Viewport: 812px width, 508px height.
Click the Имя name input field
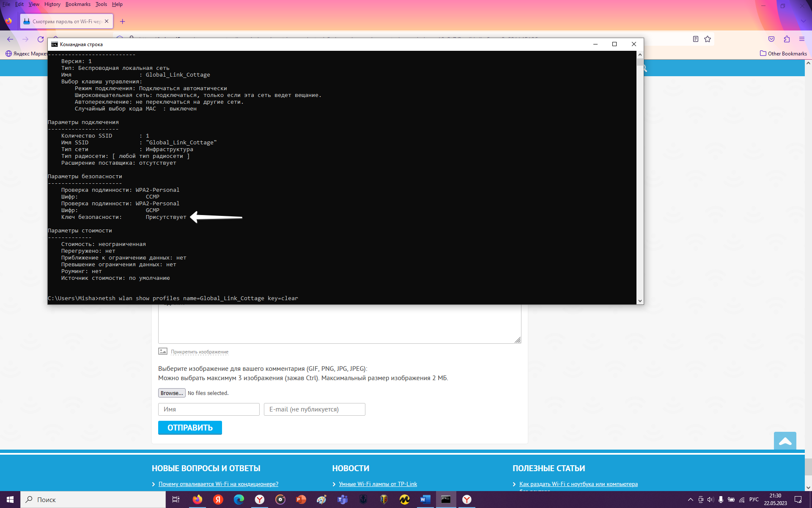[209, 409]
